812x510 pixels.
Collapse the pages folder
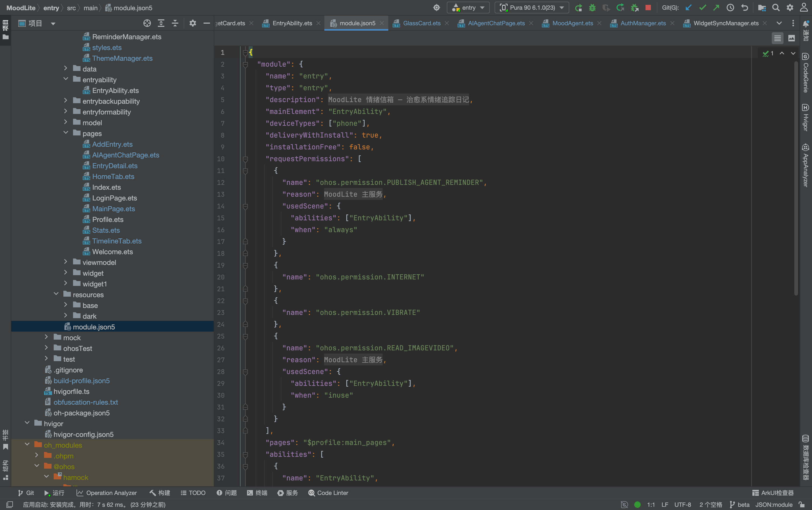(66, 133)
